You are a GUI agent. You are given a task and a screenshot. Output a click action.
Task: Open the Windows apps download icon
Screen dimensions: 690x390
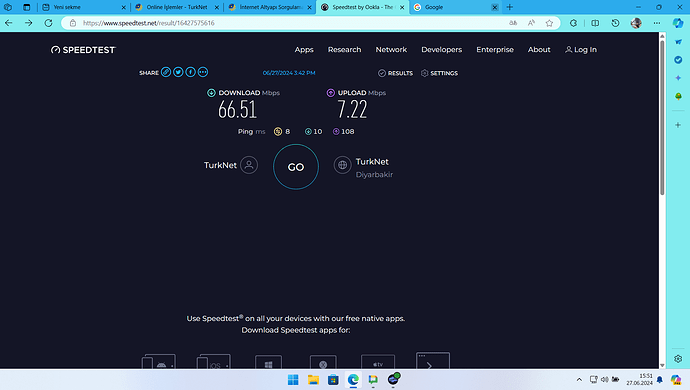click(x=268, y=363)
